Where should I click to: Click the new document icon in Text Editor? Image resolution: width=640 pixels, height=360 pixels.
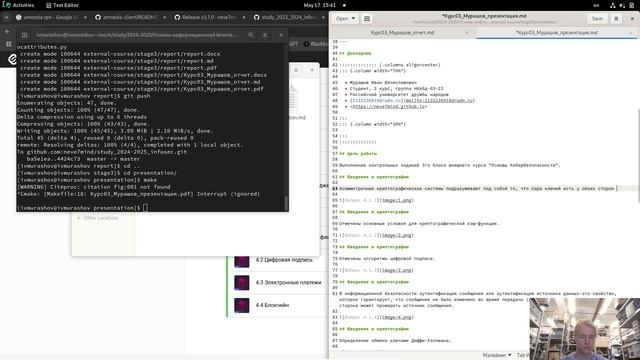click(x=367, y=18)
